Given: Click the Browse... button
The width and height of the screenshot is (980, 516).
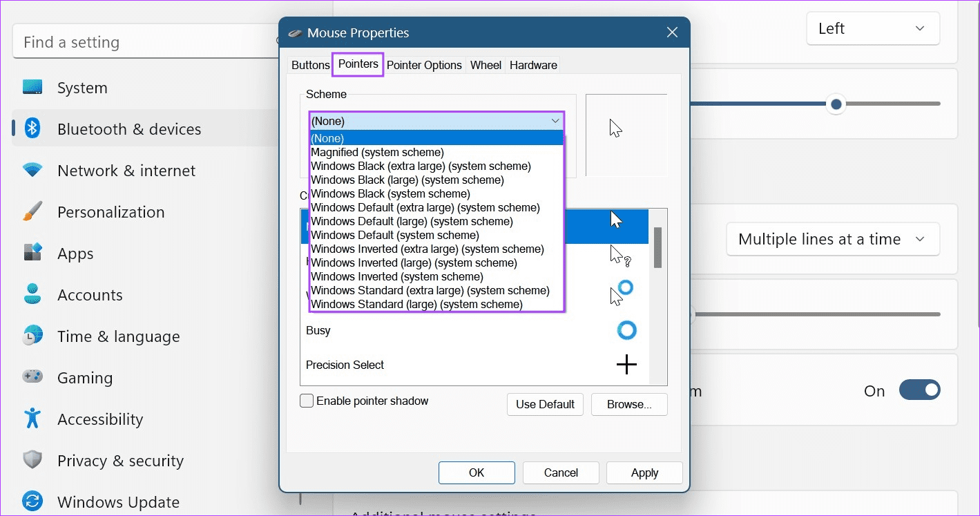Looking at the screenshot, I should point(629,404).
